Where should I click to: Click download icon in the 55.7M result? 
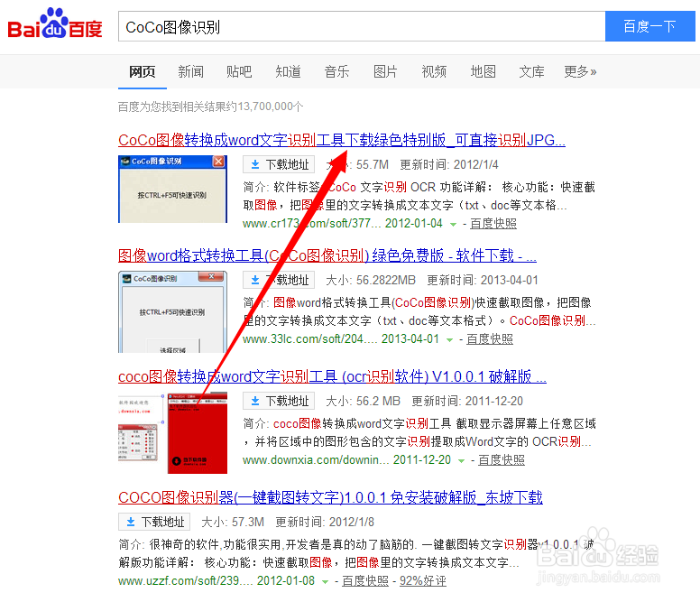[255, 164]
